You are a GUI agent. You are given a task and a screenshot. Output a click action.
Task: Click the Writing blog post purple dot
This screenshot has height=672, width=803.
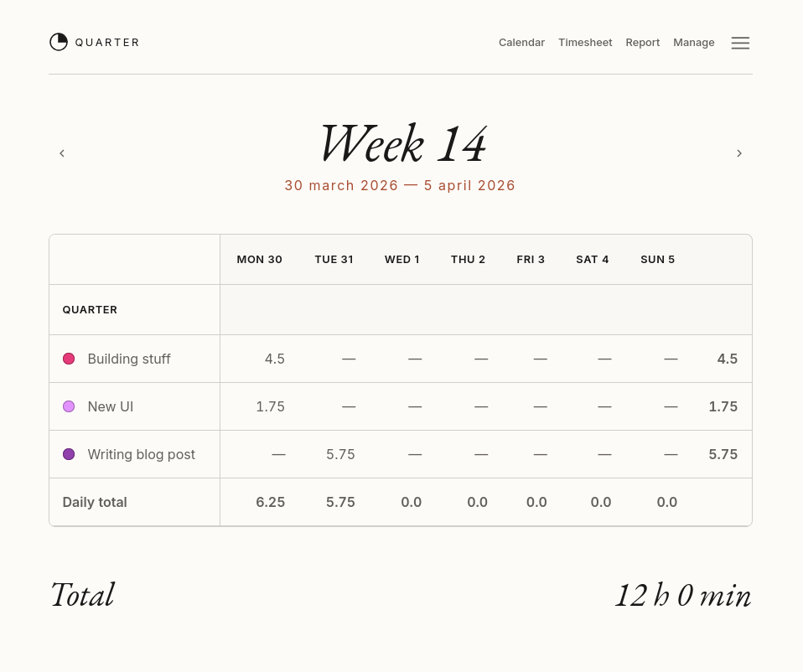69,454
